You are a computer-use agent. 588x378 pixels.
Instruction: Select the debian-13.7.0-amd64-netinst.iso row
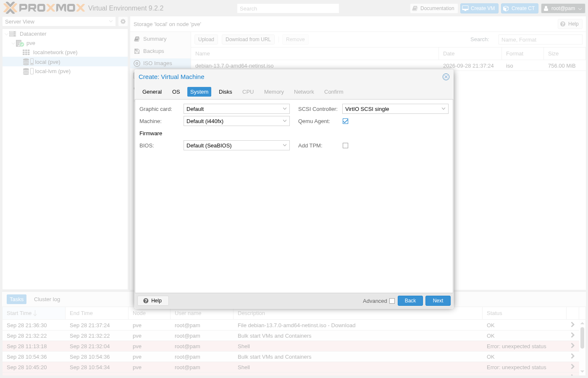point(388,66)
